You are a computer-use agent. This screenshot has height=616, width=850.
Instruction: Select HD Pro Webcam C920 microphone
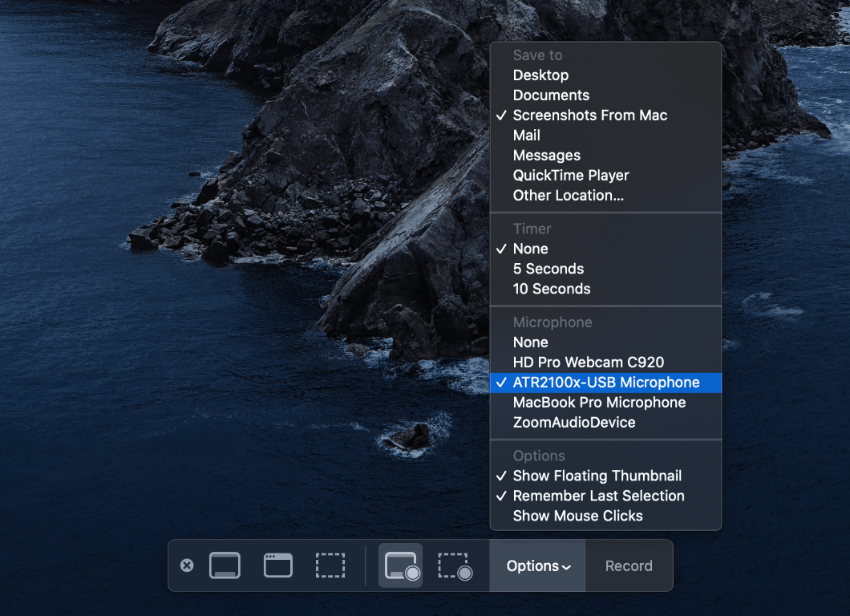pos(589,362)
